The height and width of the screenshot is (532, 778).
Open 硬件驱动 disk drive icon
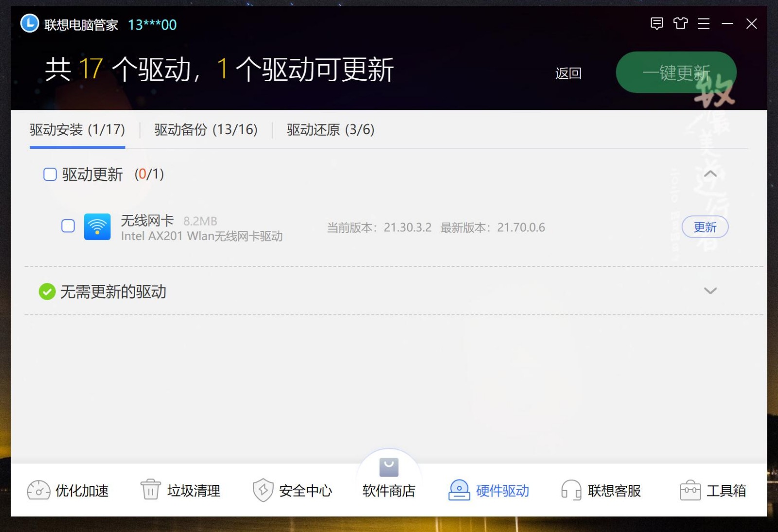coord(459,490)
